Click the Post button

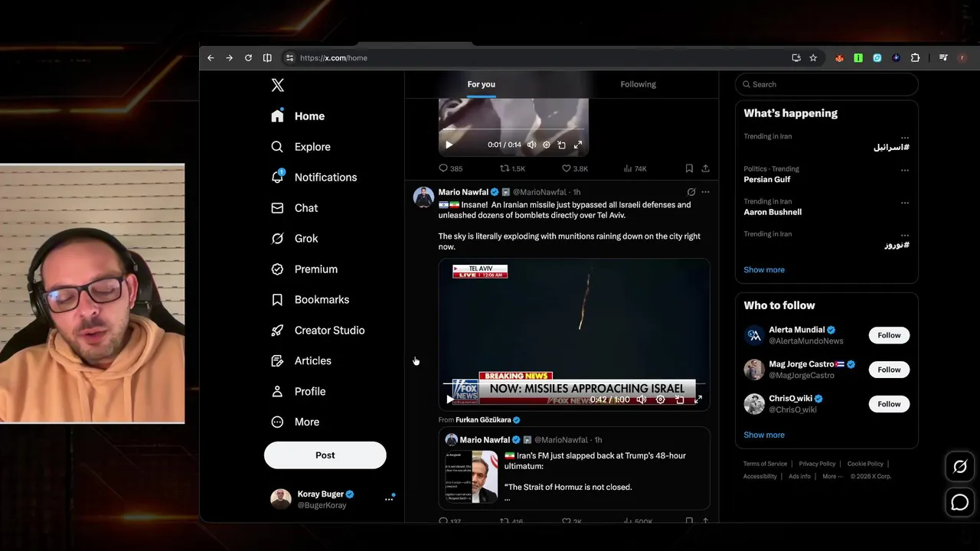(x=325, y=455)
